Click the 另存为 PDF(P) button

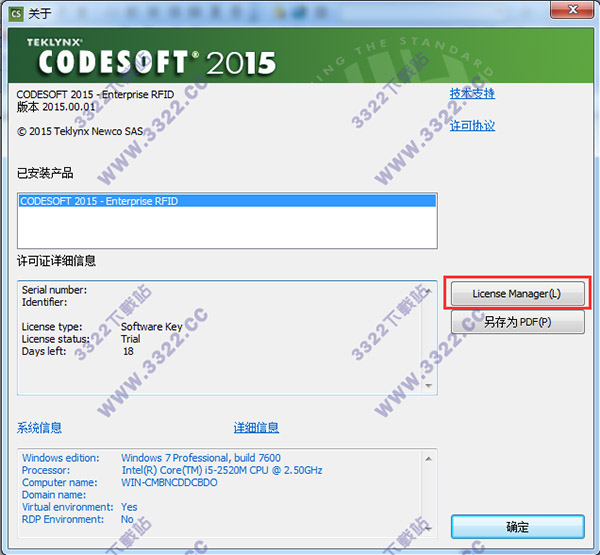[x=517, y=322]
